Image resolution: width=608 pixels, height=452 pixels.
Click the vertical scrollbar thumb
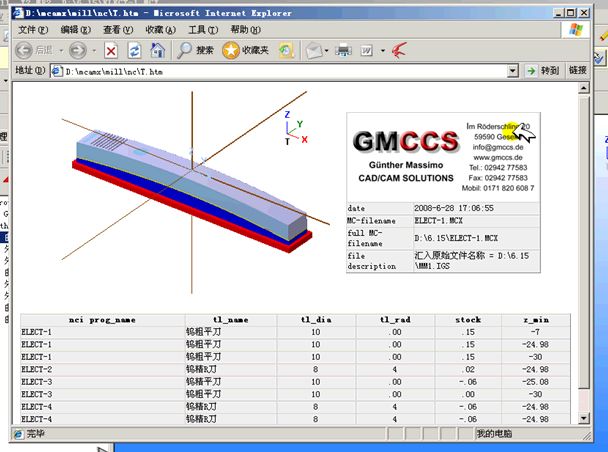tap(584, 242)
